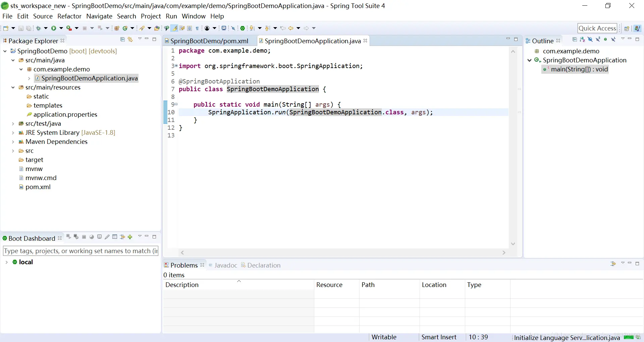Open the Open Perspective button beside Quick Access
The image size is (644, 342).
point(626,28)
